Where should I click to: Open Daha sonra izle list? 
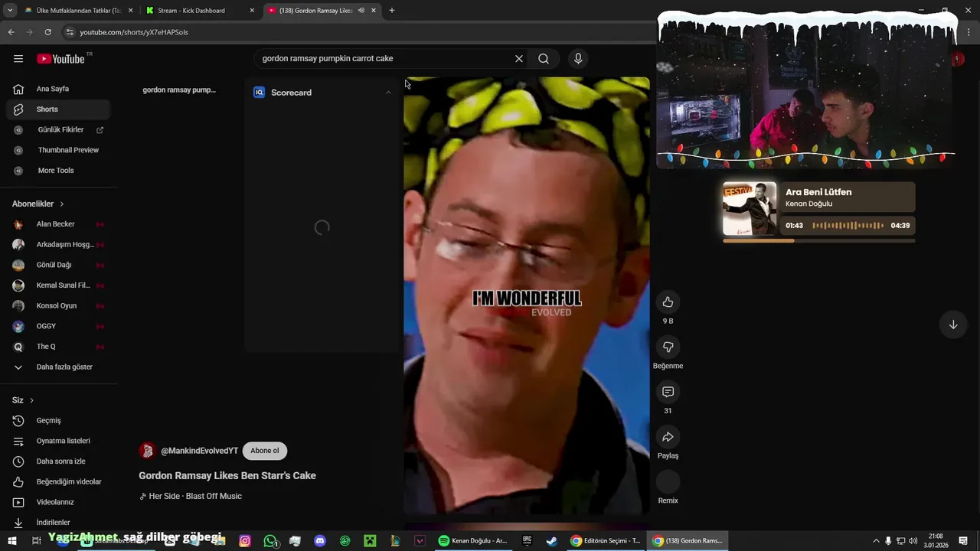coord(58,461)
